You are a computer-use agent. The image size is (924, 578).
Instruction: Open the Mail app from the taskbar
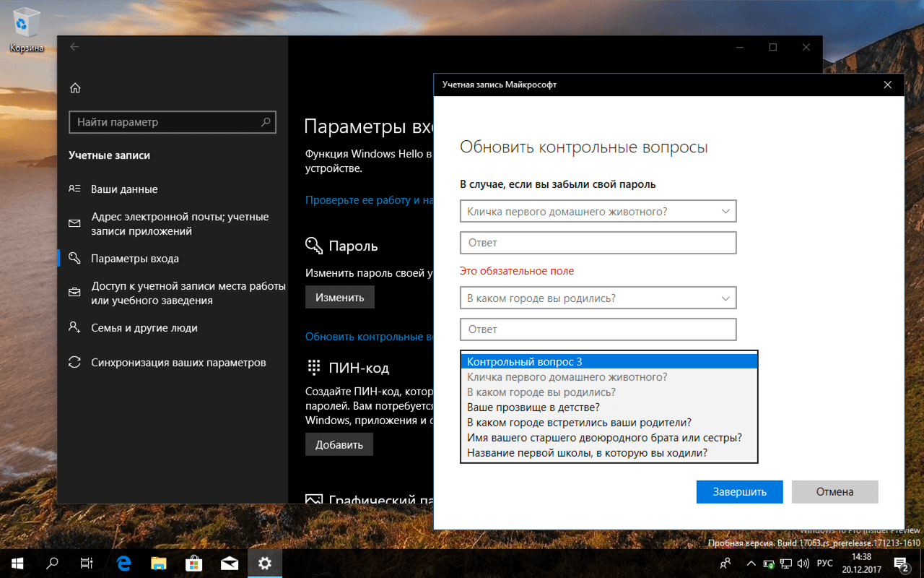coord(230,563)
